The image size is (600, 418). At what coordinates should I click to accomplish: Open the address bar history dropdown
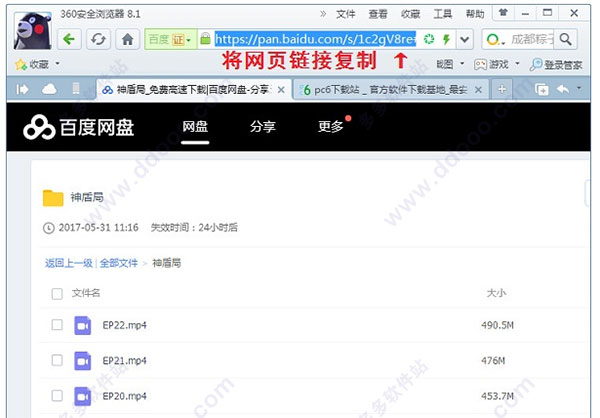[x=465, y=39]
